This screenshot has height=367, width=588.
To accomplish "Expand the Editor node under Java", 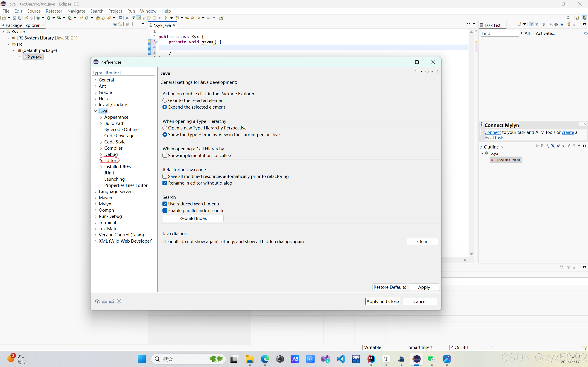I will (101, 160).
